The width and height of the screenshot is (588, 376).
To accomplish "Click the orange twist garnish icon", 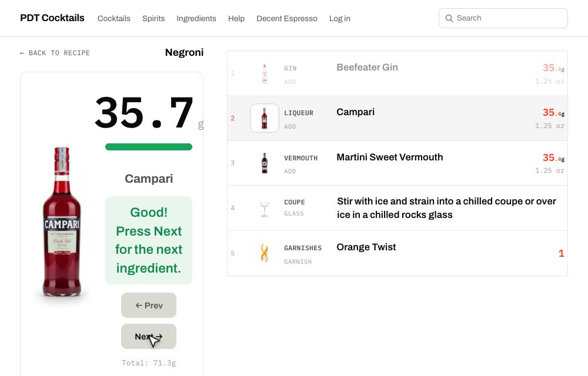I will [x=265, y=253].
